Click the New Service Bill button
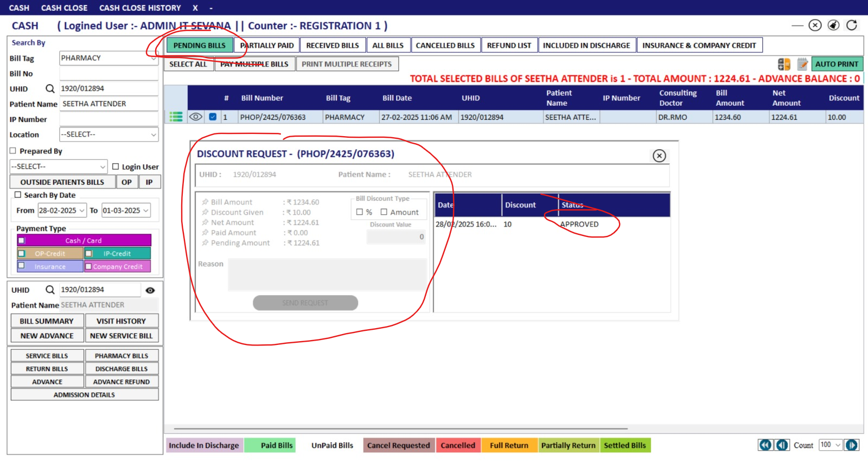Screen dimensions: 868x461 [122, 336]
